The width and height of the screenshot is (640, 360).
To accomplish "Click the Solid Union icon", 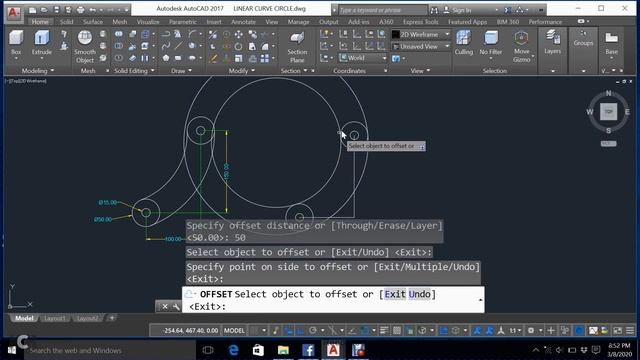I will [118, 34].
